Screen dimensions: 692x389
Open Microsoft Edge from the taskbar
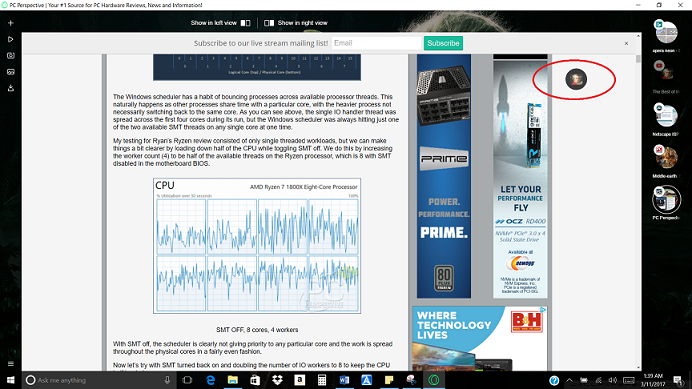211,380
